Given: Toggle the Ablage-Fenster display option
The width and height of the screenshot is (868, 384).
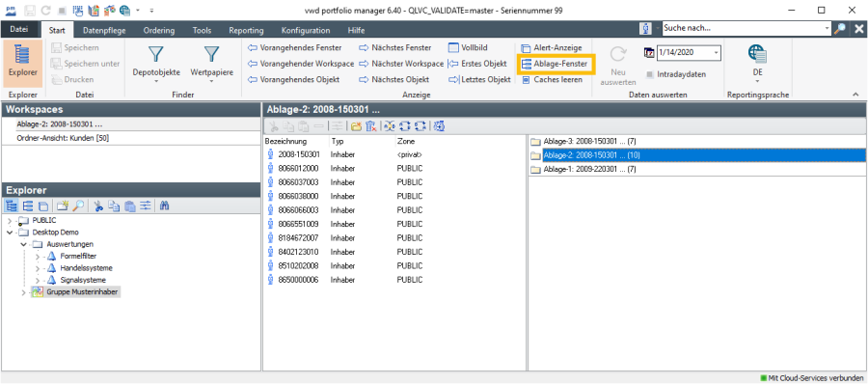Looking at the screenshot, I should click(x=556, y=65).
